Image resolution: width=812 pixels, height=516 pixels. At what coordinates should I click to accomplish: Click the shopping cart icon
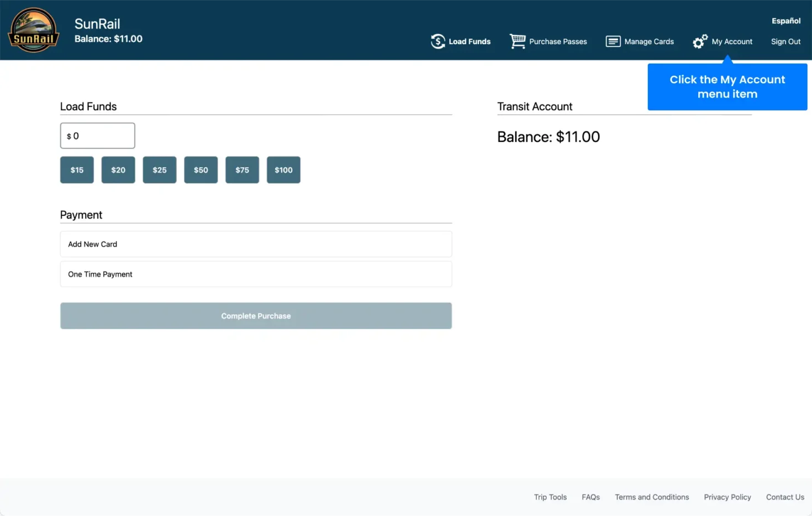(x=518, y=41)
